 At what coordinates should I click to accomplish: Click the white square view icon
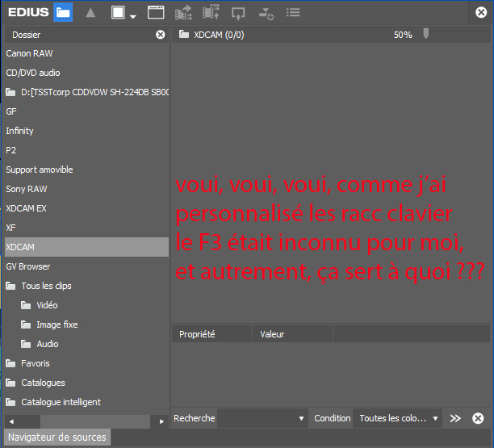click(118, 12)
